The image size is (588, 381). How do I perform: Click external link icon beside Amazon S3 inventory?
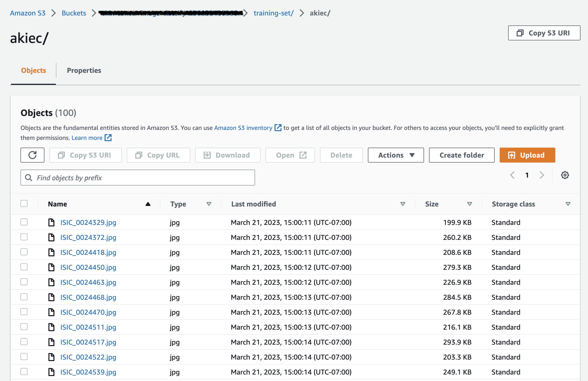(x=278, y=128)
